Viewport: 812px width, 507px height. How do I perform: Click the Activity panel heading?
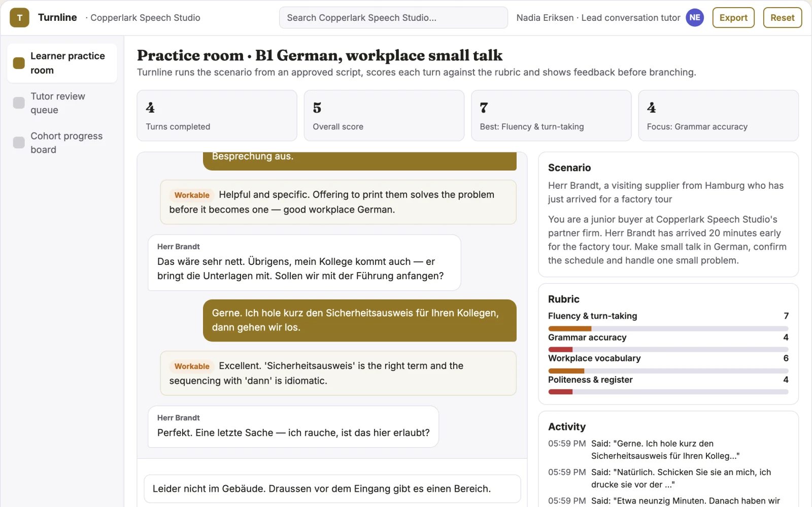point(567,427)
